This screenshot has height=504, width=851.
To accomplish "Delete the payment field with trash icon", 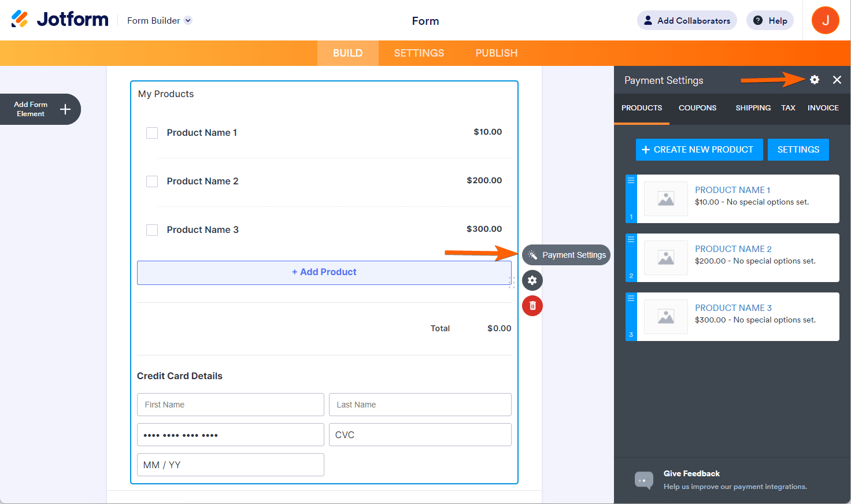I will tap(532, 306).
